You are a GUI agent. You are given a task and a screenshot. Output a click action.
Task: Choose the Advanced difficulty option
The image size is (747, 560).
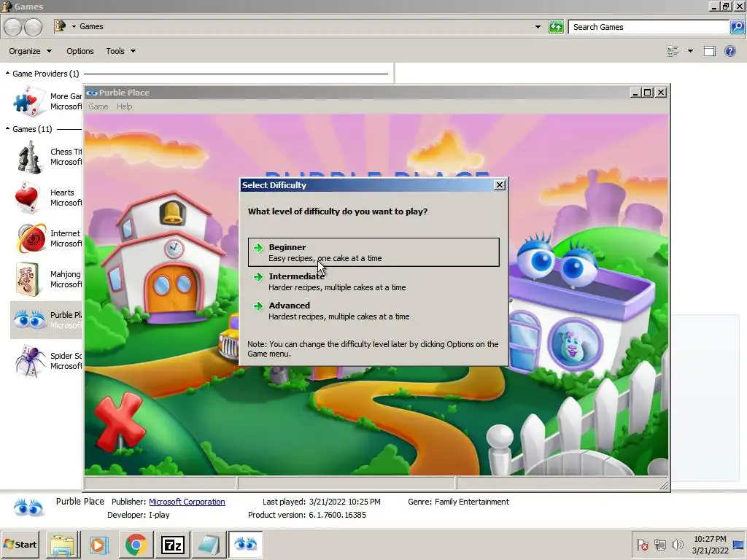tap(373, 311)
